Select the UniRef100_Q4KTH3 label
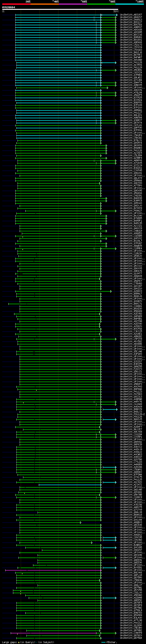The height and width of the screenshot is (644, 146). click(131, 183)
